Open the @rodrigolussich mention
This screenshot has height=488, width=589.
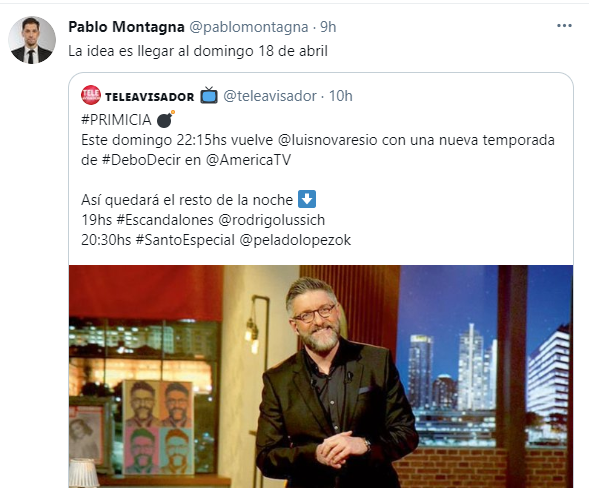coord(272,220)
